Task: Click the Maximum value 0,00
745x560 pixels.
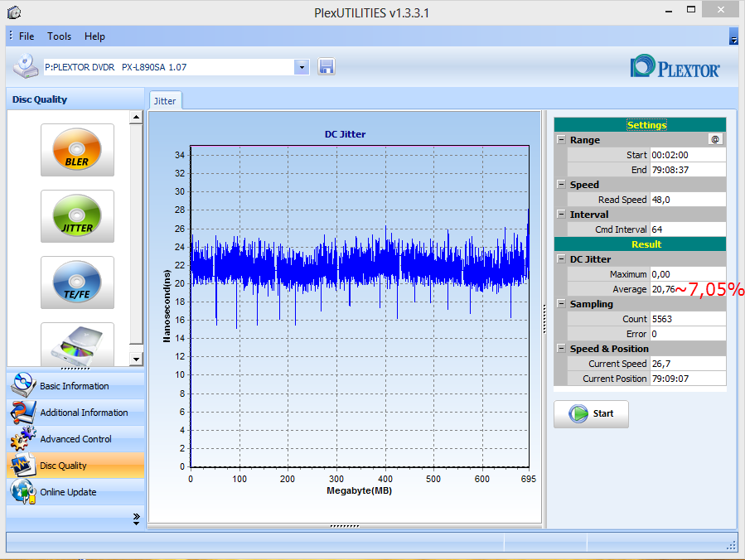Action: pos(688,274)
